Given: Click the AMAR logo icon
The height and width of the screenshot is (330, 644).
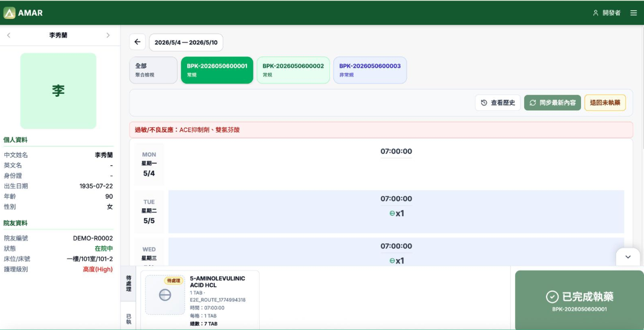Looking at the screenshot, I should point(10,13).
